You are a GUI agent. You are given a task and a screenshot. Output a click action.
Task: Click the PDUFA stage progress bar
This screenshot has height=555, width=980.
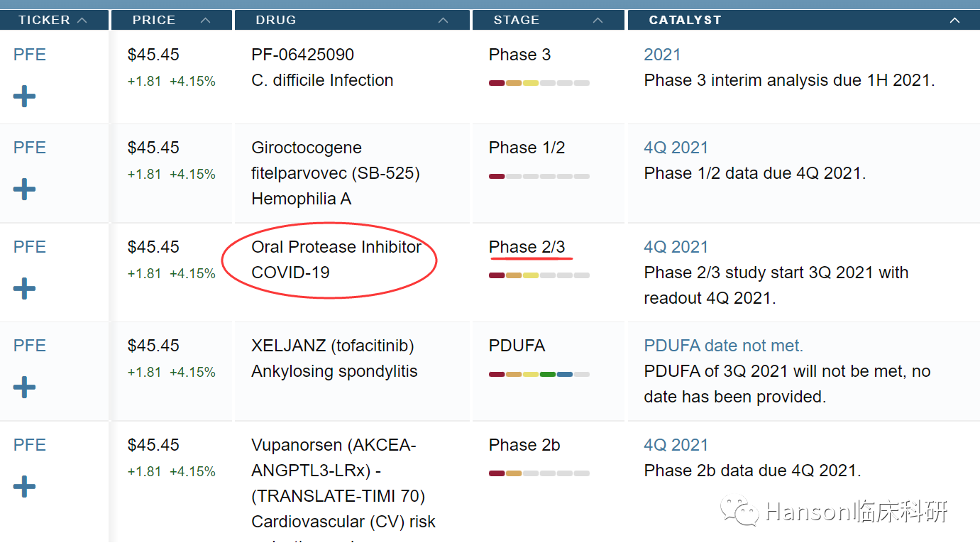click(x=539, y=374)
